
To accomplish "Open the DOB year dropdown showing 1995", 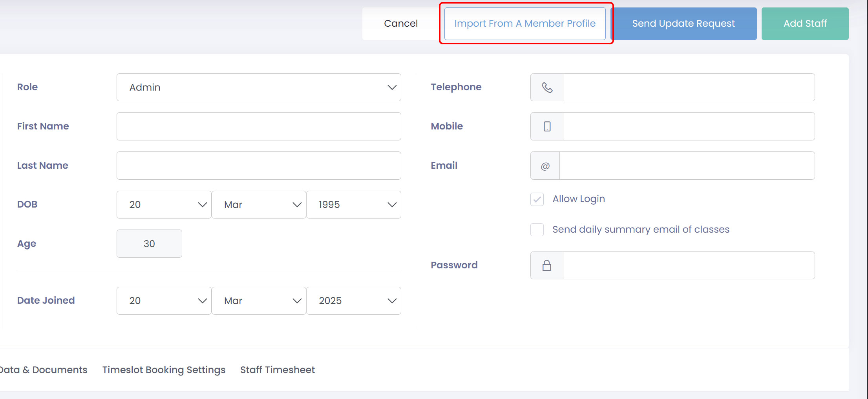I will [353, 204].
